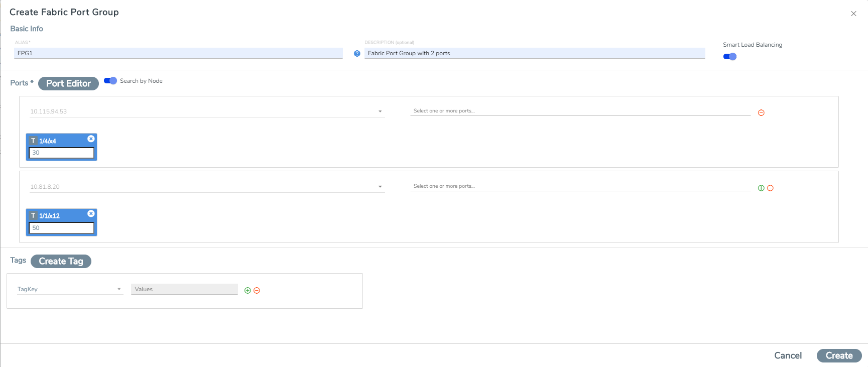
Task: Add a node row after 10.81.8.20
Action: point(761,188)
